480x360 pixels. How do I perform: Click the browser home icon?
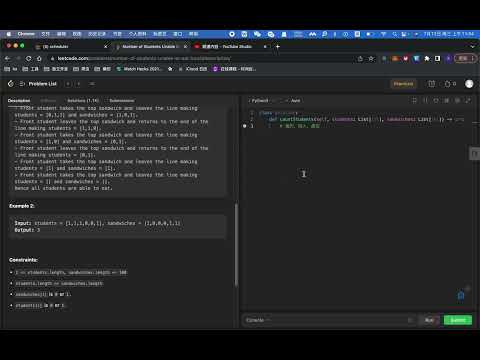pos(39,58)
